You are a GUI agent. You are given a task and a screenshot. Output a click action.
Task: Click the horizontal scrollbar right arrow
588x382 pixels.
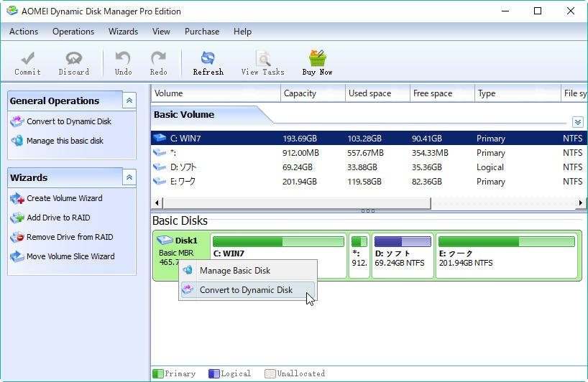coord(581,203)
